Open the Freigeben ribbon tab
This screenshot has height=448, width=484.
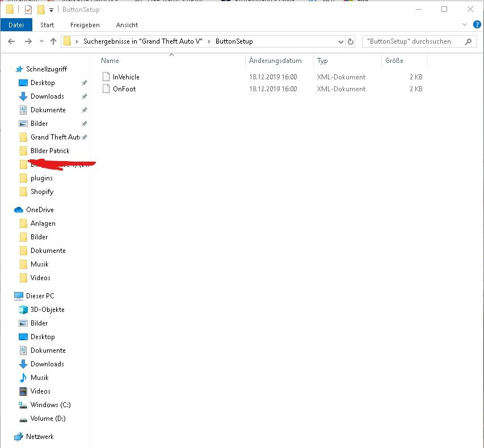tap(85, 25)
